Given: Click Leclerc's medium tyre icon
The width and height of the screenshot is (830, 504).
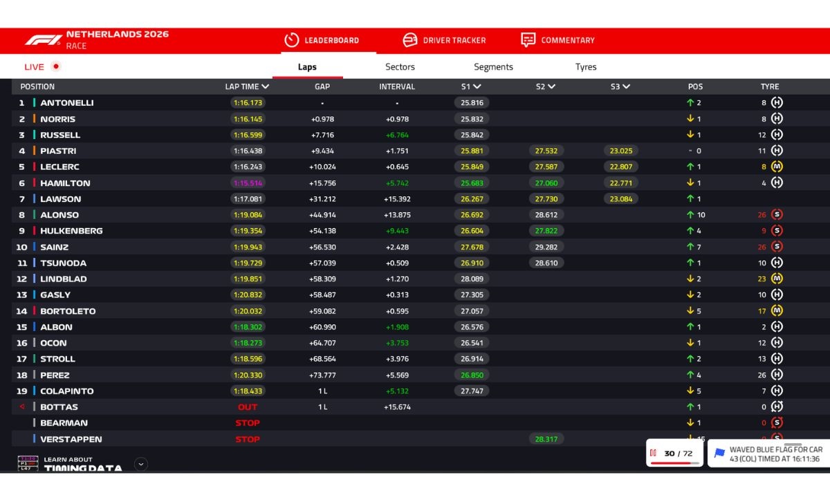Looking at the screenshot, I should (x=777, y=167).
